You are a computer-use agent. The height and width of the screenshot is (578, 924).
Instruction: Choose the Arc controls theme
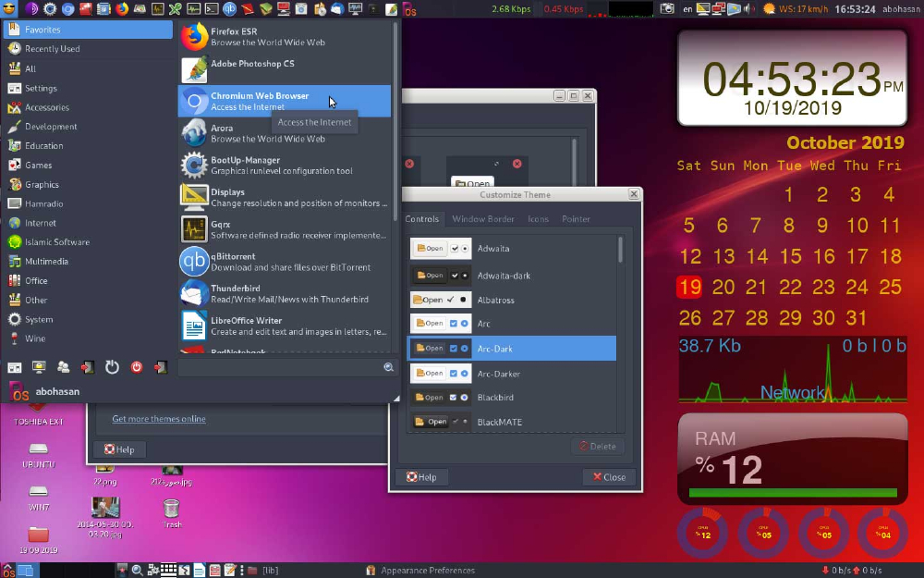[x=512, y=324]
